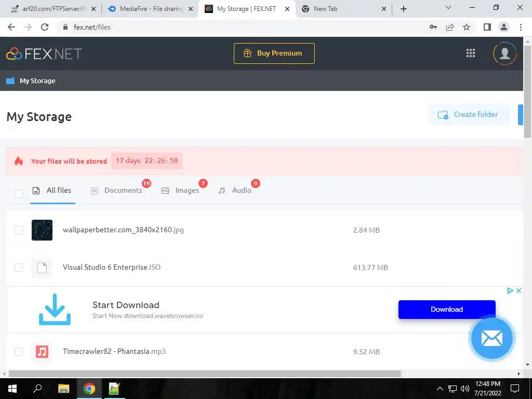The height and width of the screenshot is (399, 532).
Task: Open the user profile avatar
Action: coord(505,54)
